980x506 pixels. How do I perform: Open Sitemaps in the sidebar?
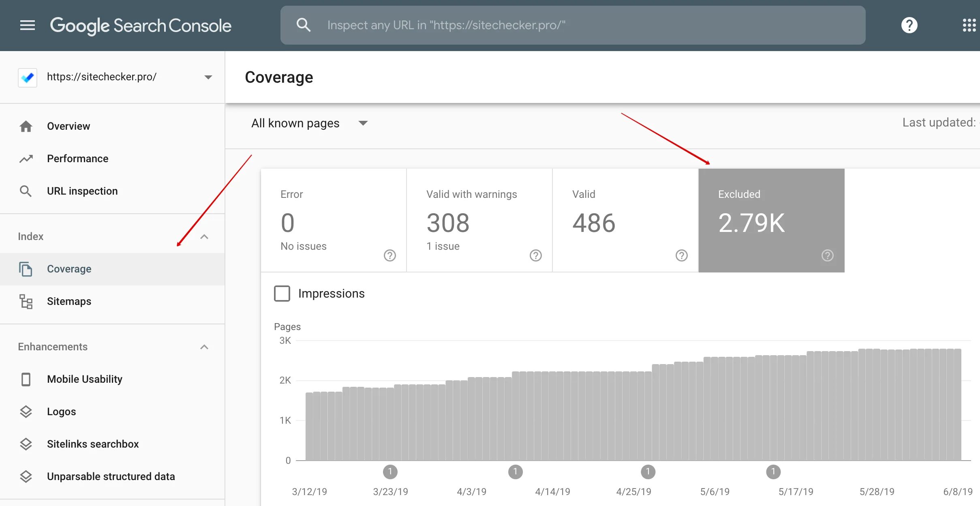click(69, 301)
